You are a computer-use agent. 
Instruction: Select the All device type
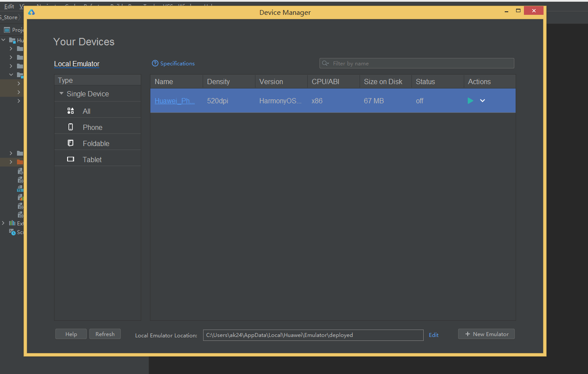[98, 111]
